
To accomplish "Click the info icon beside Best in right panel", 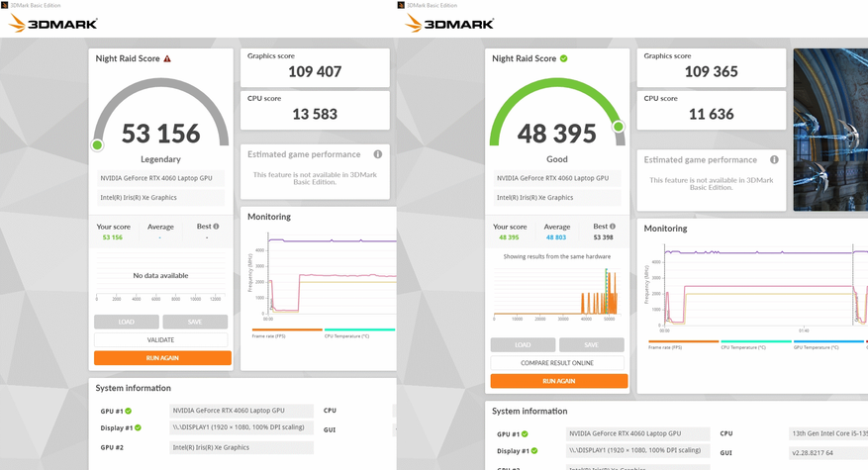I will [613, 227].
